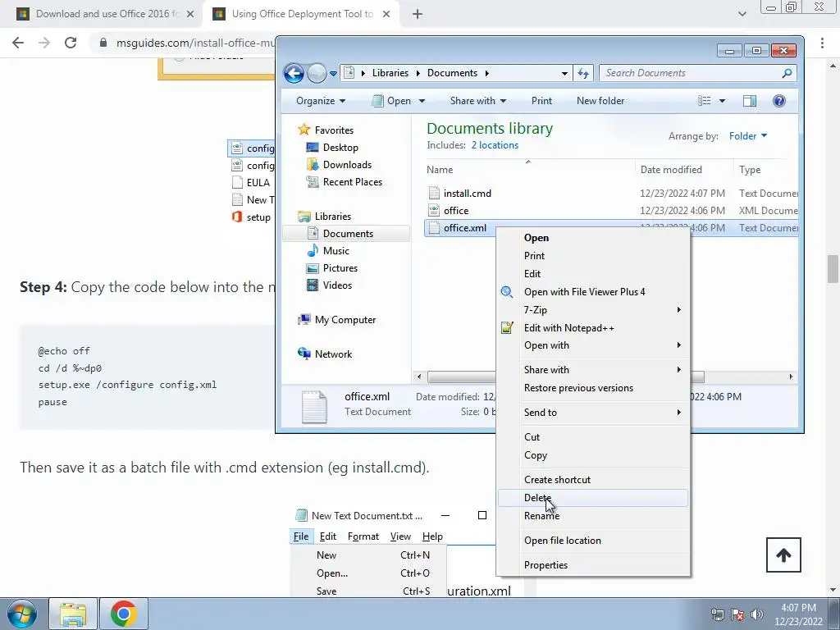This screenshot has width=840, height=630.
Task: Open the Share with toolbar dropdown
Action: (478, 101)
